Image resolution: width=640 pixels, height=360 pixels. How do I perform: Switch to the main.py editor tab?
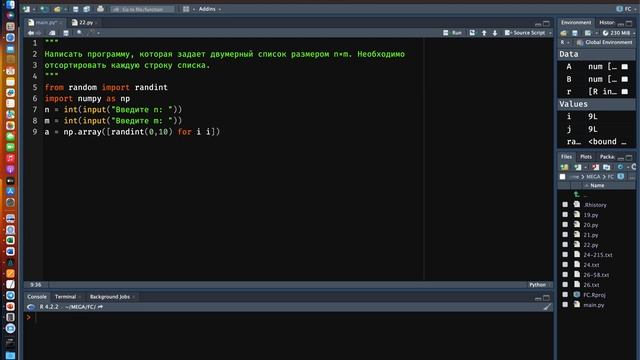point(45,22)
